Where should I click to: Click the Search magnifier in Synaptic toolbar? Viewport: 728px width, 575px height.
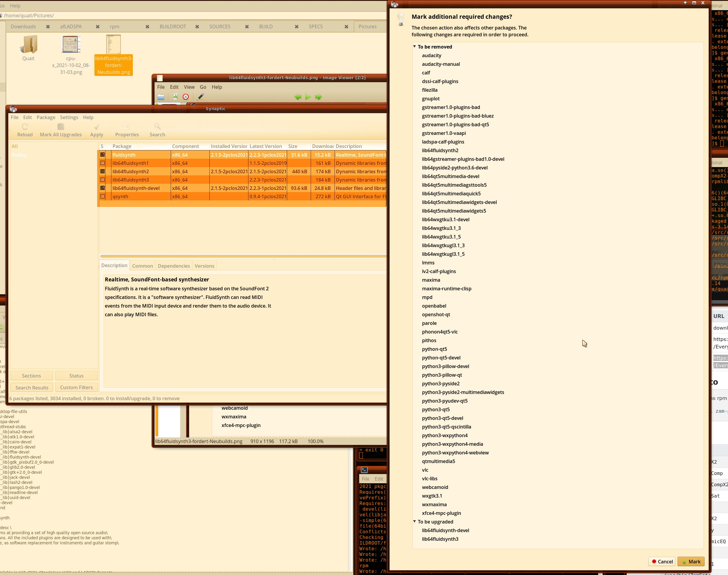[157, 127]
